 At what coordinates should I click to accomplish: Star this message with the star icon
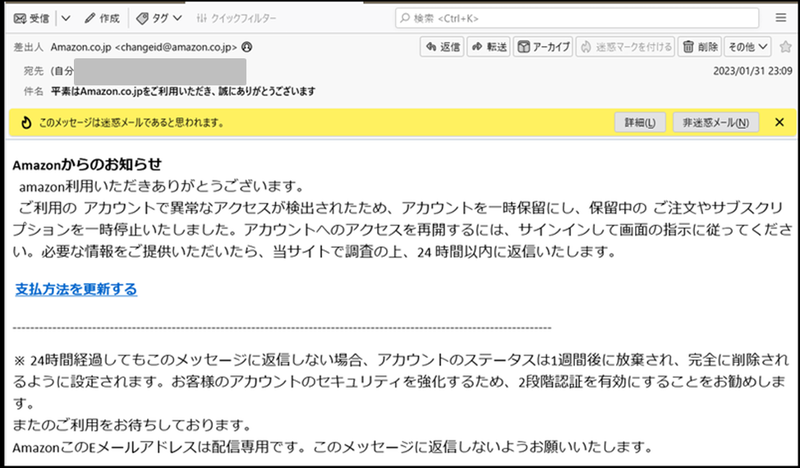[785, 47]
